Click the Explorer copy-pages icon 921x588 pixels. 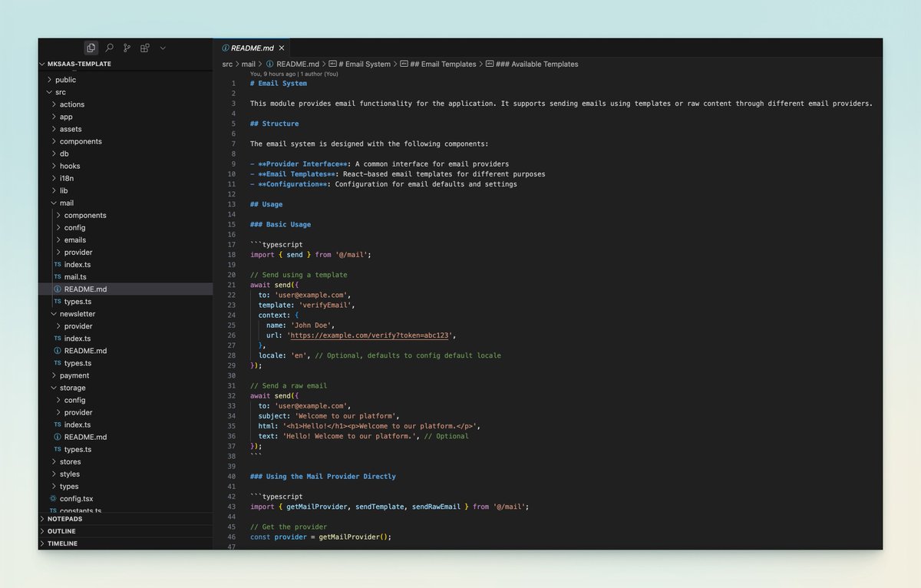click(x=91, y=48)
